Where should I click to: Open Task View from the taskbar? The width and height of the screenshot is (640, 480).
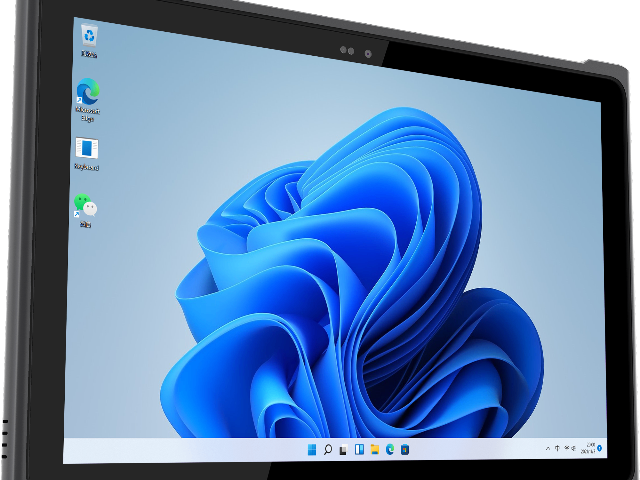343,449
